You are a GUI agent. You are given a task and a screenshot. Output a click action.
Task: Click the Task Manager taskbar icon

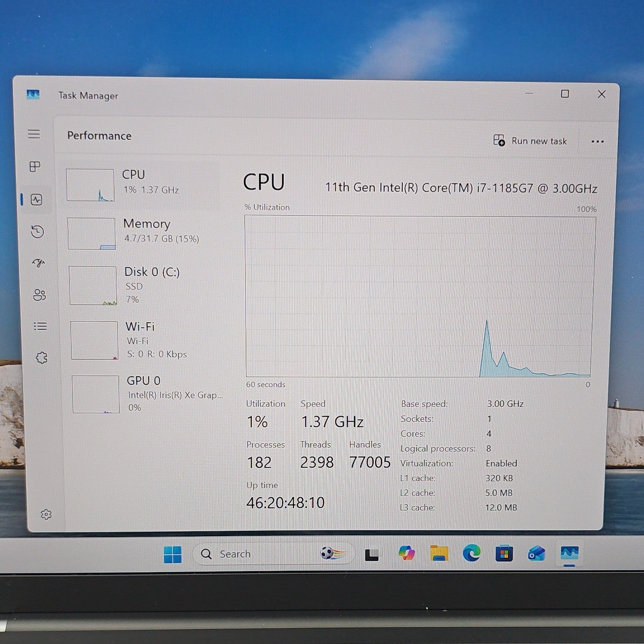coord(569,553)
